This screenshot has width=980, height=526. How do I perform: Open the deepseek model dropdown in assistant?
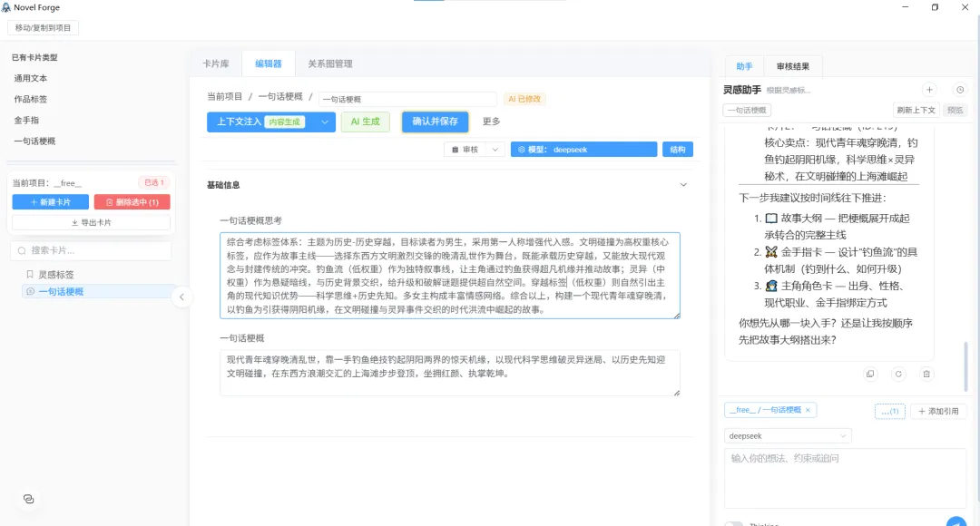click(x=788, y=436)
